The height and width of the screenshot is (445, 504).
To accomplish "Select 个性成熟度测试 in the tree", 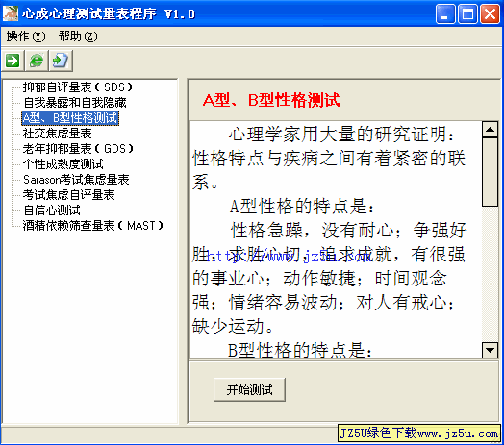I will (63, 164).
